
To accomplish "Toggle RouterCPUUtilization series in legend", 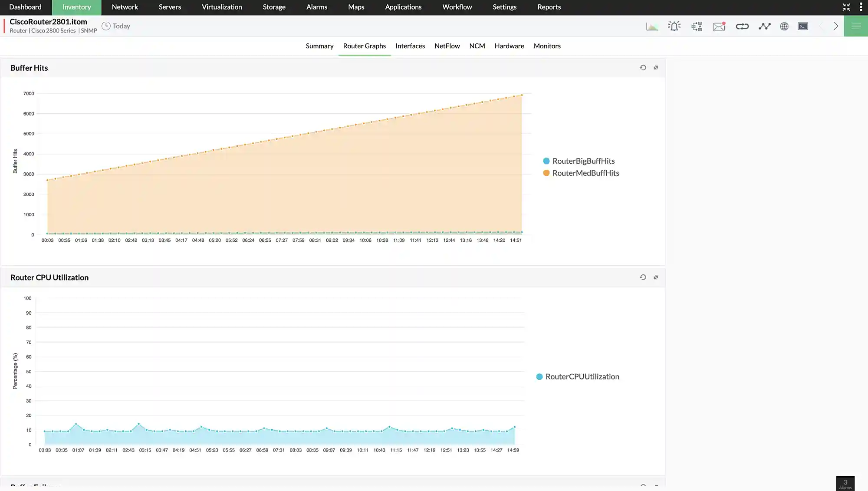I will tap(582, 377).
